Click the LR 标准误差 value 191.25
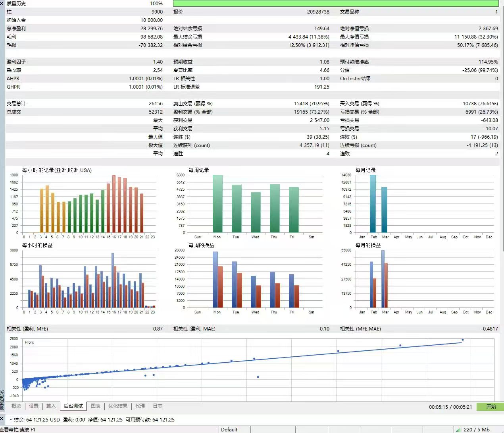 (322, 87)
